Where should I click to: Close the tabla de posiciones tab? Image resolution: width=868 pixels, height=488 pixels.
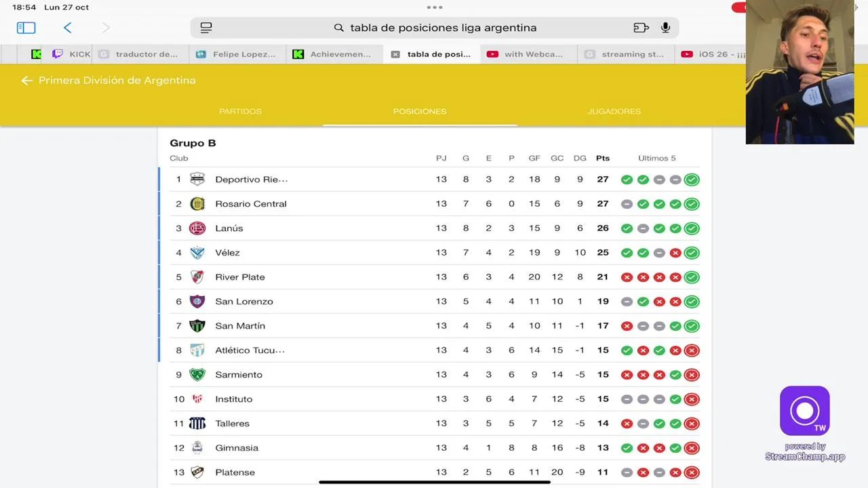(395, 54)
